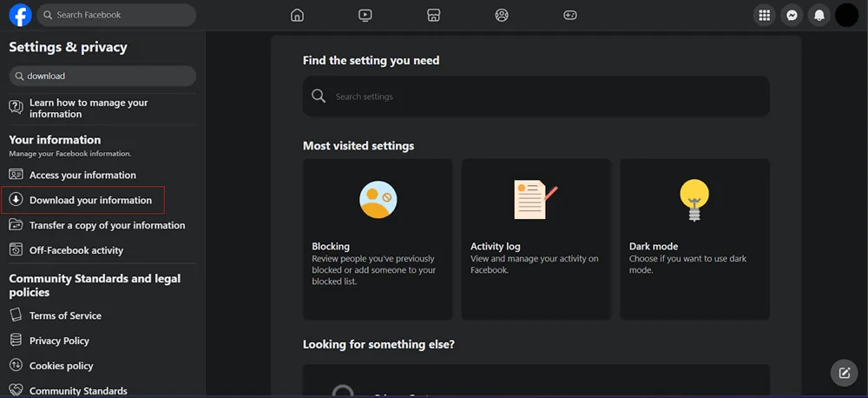The height and width of the screenshot is (398, 868).
Task: Go to the Home feed icon
Action: (x=298, y=15)
